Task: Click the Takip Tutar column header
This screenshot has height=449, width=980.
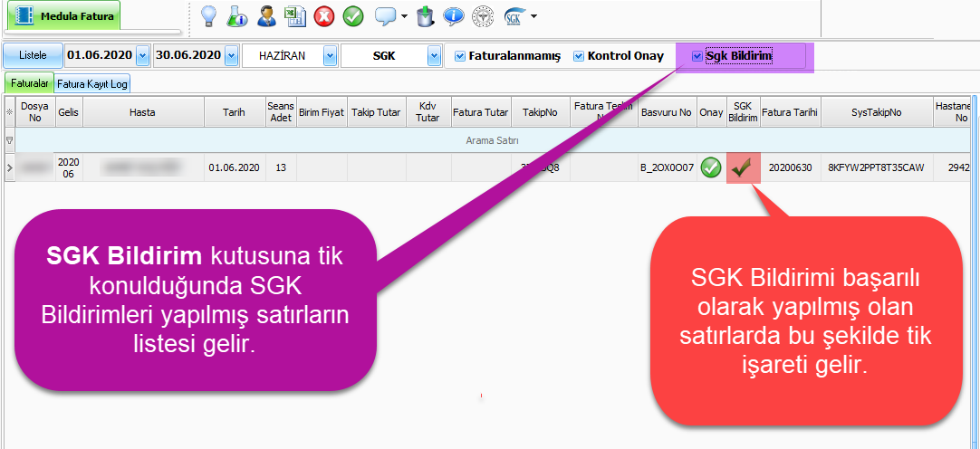Action: (377, 112)
